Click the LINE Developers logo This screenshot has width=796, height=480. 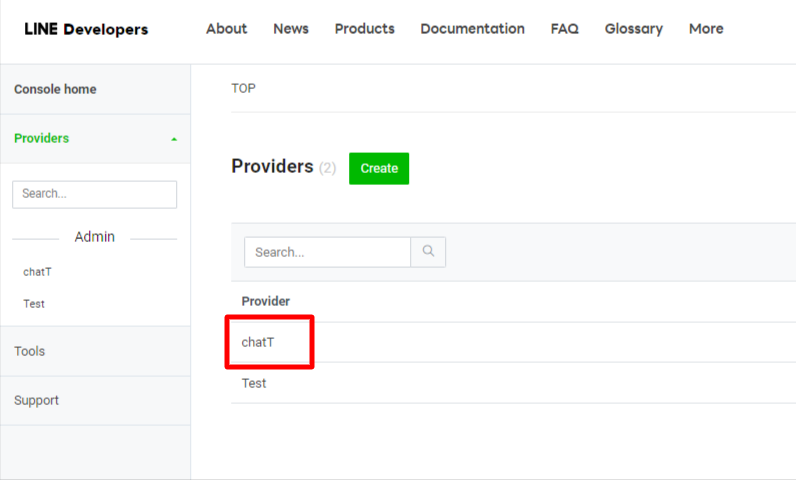(86, 29)
